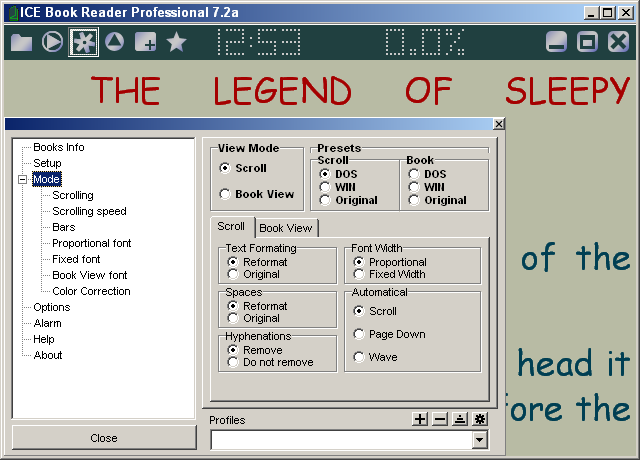Screen dimensions: 640x460
Task: Close the settings dialog with its X
Action: click(x=499, y=124)
